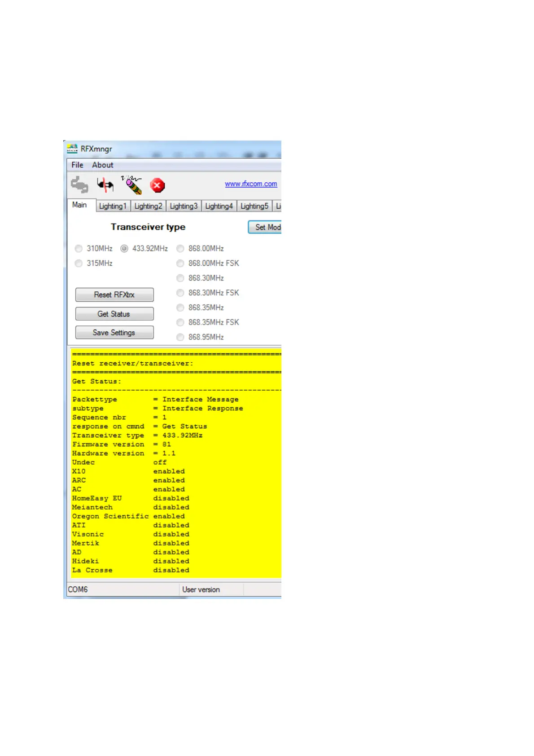Switch to the Lighting4 tab
The height and width of the screenshot is (756, 534).
tap(219, 206)
